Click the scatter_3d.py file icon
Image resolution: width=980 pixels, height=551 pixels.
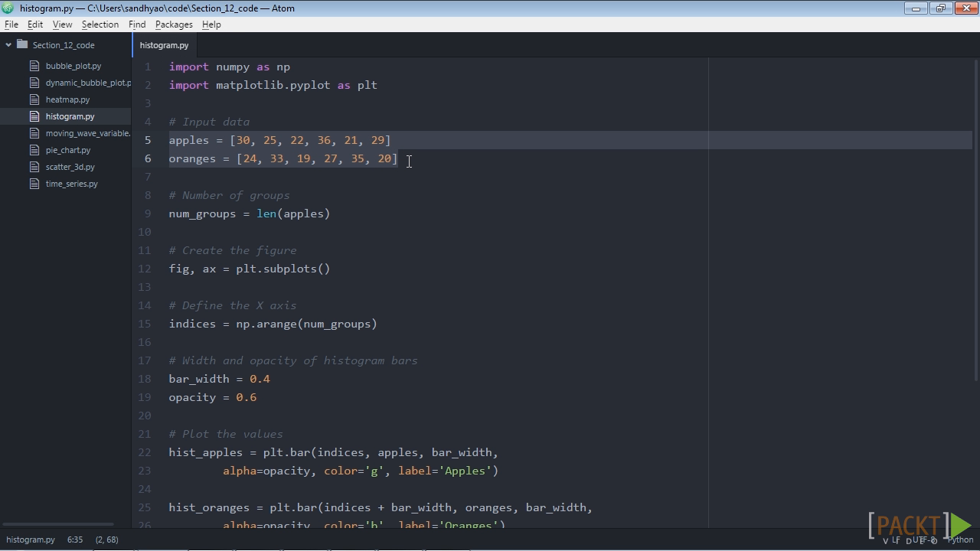point(34,167)
